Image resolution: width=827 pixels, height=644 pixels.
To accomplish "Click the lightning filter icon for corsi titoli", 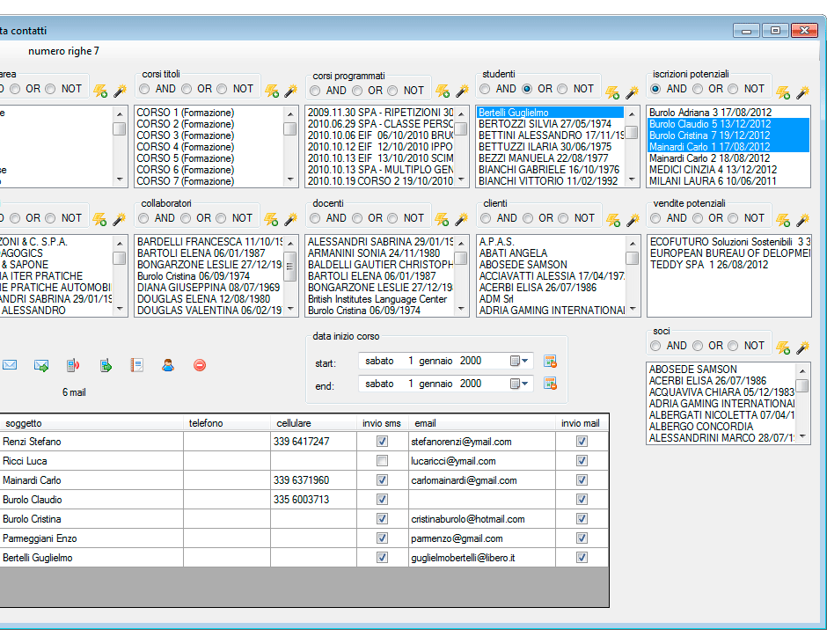I will tap(272, 91).
